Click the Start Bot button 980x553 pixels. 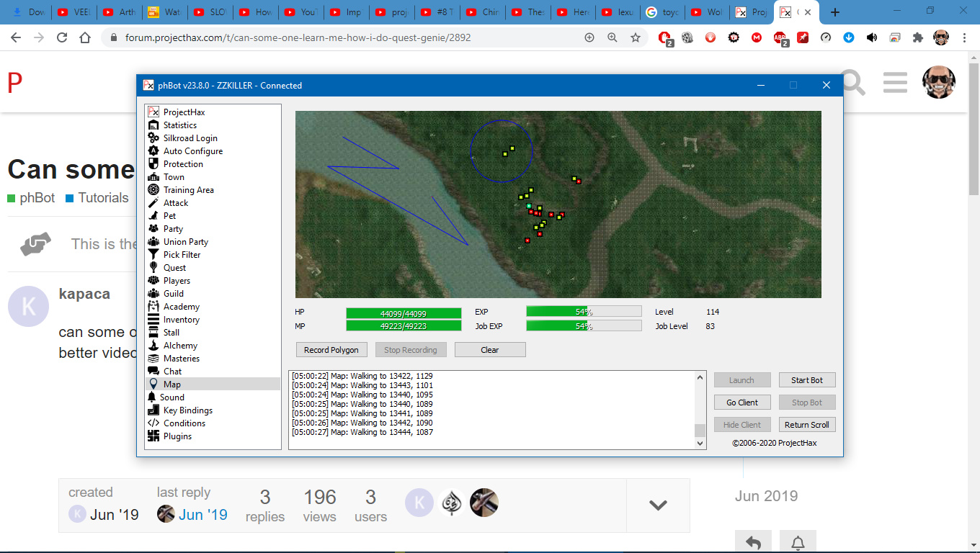point(806,380)
